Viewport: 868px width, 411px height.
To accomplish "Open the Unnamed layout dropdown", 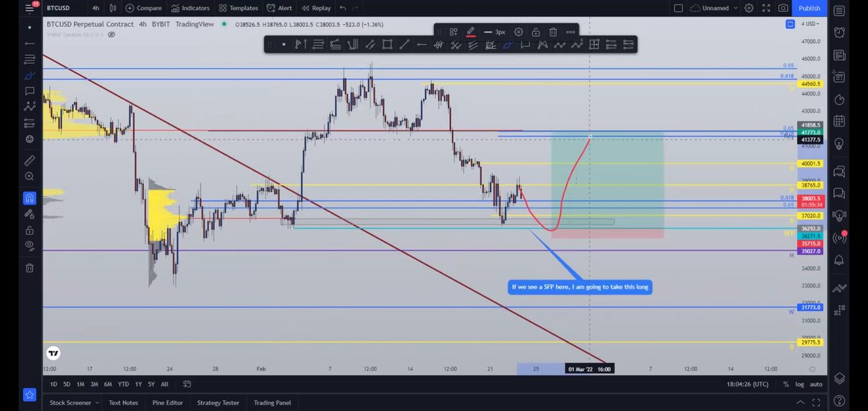I will pos(712,9).
